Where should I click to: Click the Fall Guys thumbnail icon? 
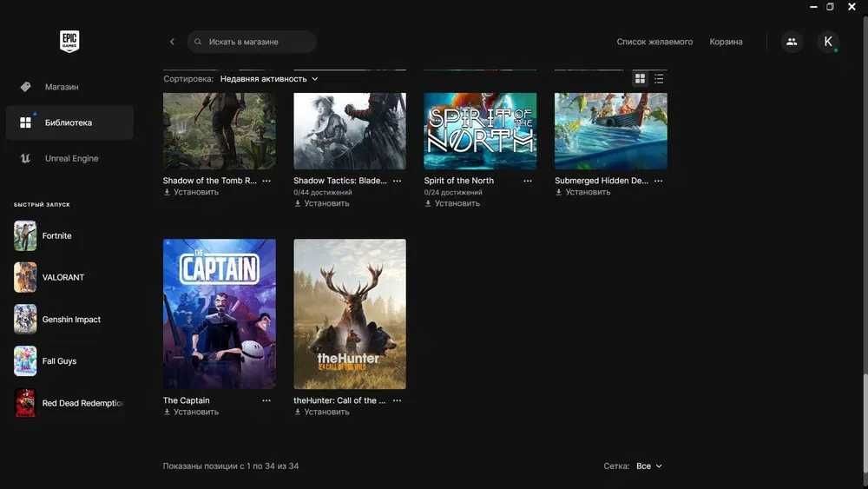pyautogui.click(x=25, y=361)
